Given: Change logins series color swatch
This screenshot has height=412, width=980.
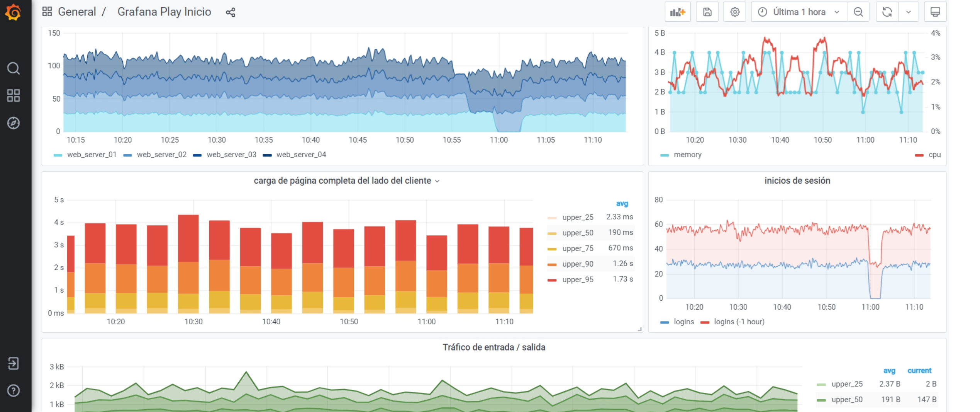Looking at the screenshot, I should tap(665, 322).
